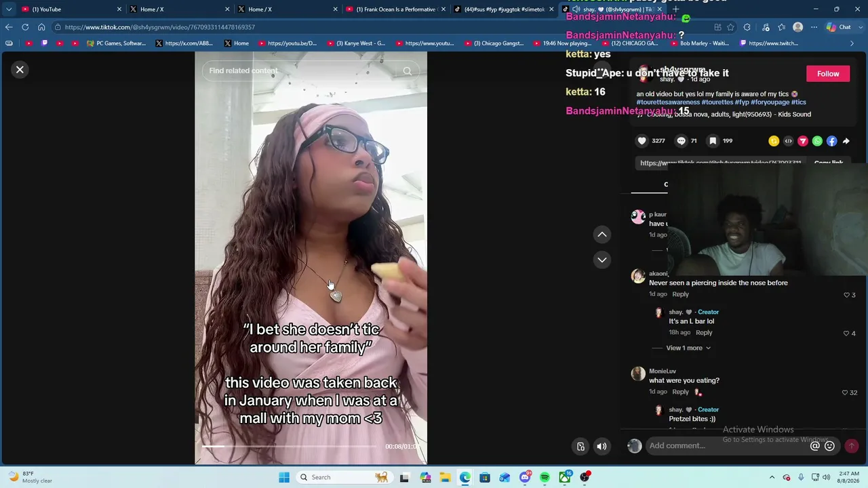
Task: Reply to shay's "It's an L bar lol" comment
Action: [704, 333]
